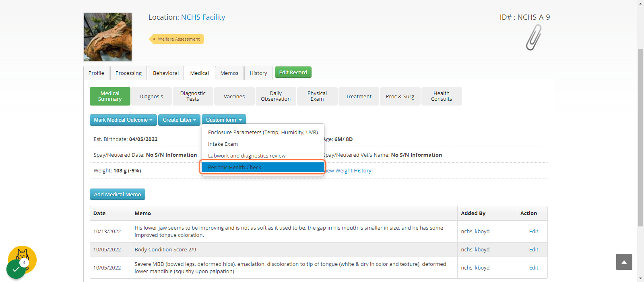The image size is (644, 282).
Task: Switch to the Behavioral tab
Action: 166,73
